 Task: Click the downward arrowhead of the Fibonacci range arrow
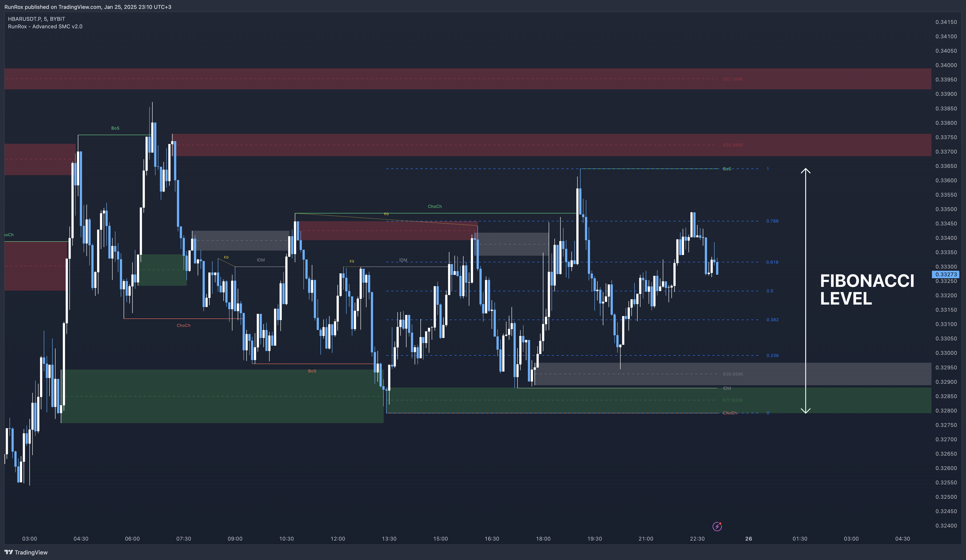(x=805, y=411)
